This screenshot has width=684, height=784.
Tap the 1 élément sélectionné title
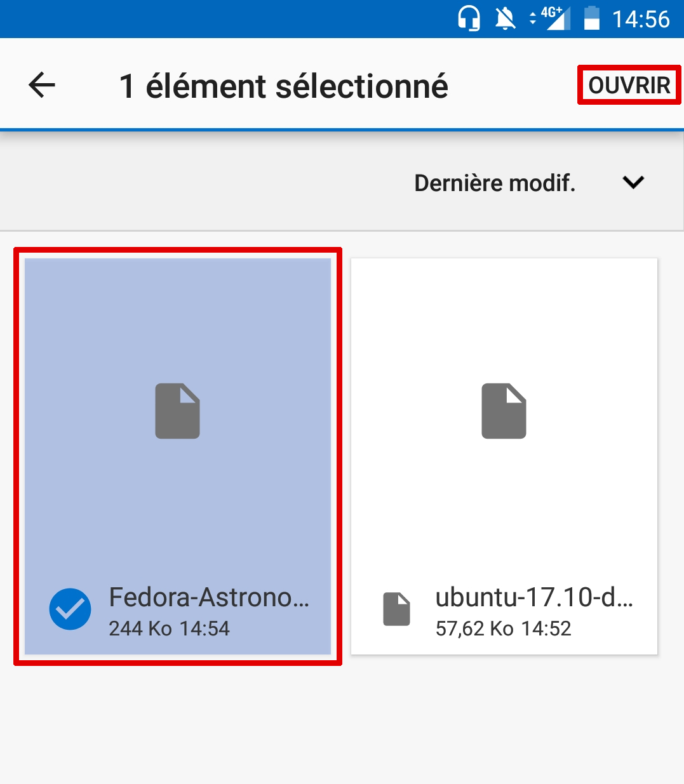coord(285,86)
